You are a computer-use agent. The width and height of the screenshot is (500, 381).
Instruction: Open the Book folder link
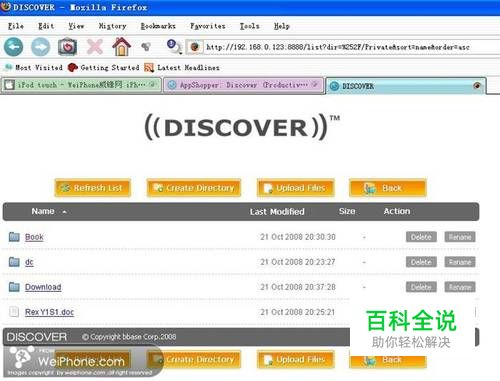pyautogui.click(x=34, y=237)
